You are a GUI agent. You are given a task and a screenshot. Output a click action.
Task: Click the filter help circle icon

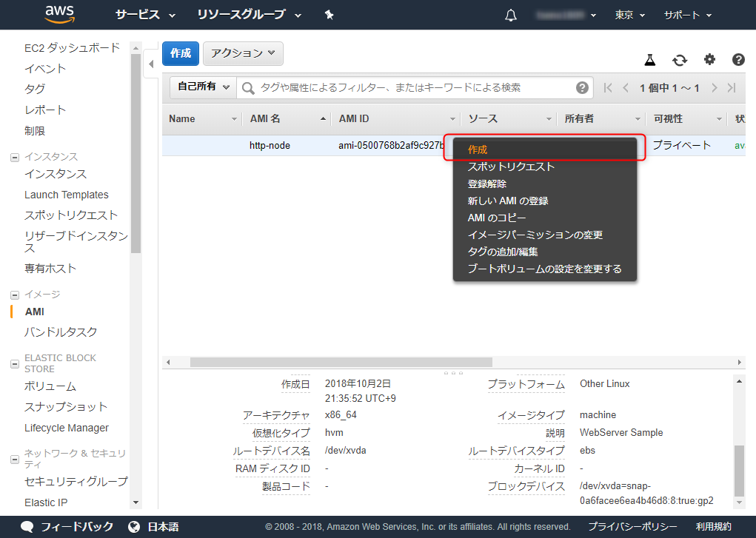(582, 87)
